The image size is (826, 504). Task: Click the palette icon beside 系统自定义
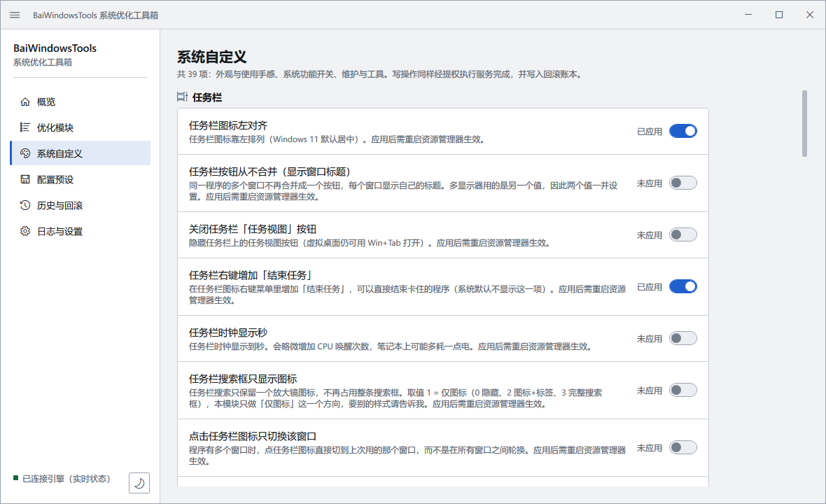point(24,153)
